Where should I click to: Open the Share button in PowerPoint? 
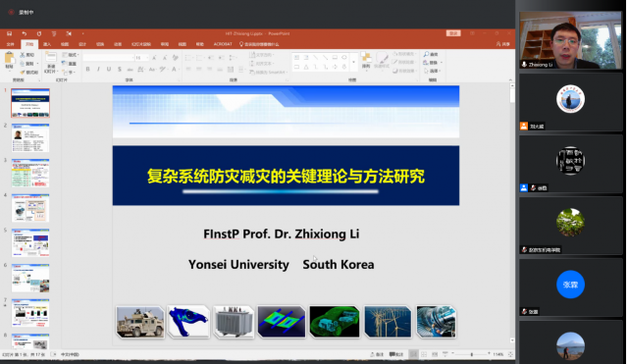(503, 44)
